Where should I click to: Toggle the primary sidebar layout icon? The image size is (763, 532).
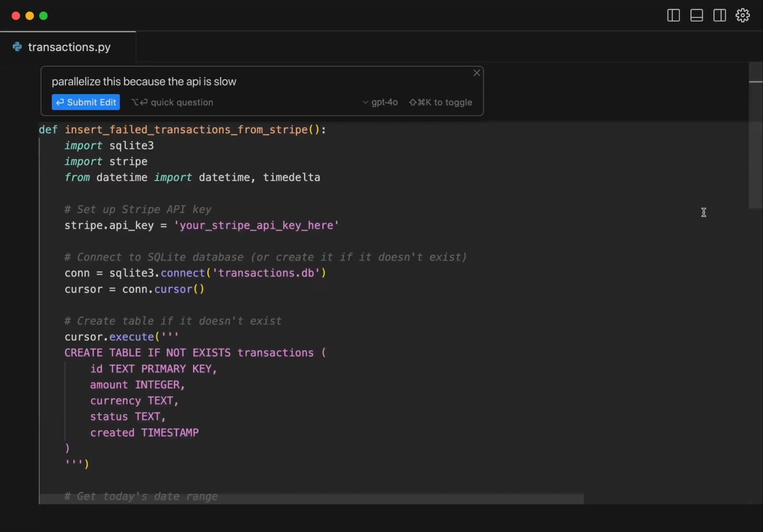673,15
